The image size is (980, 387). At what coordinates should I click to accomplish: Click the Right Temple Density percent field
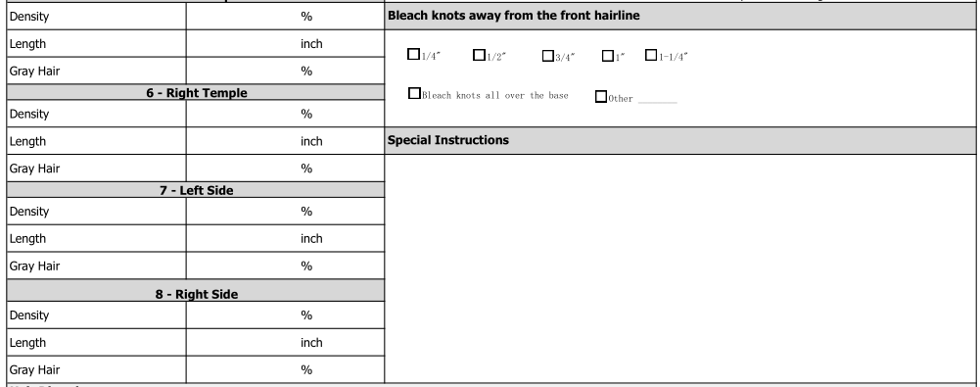[x=285, y=114]
